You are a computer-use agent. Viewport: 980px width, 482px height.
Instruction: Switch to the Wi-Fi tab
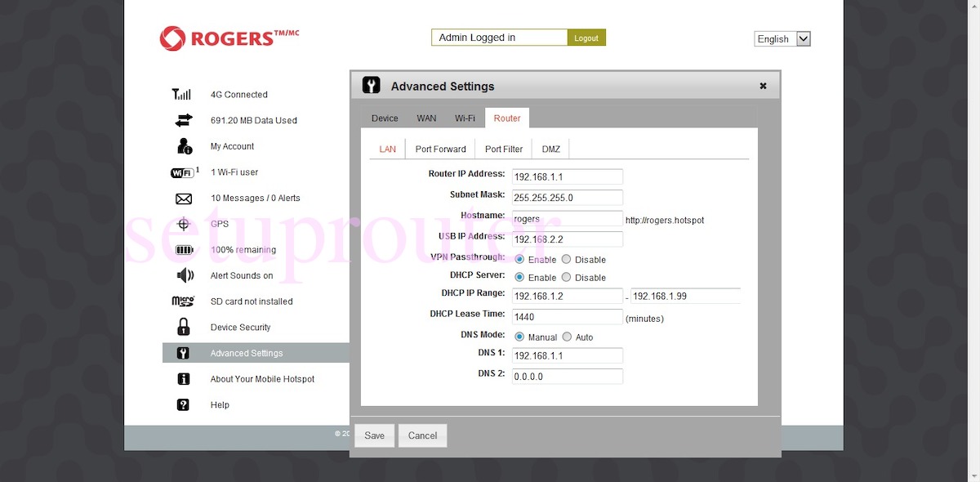pos(465,118)
